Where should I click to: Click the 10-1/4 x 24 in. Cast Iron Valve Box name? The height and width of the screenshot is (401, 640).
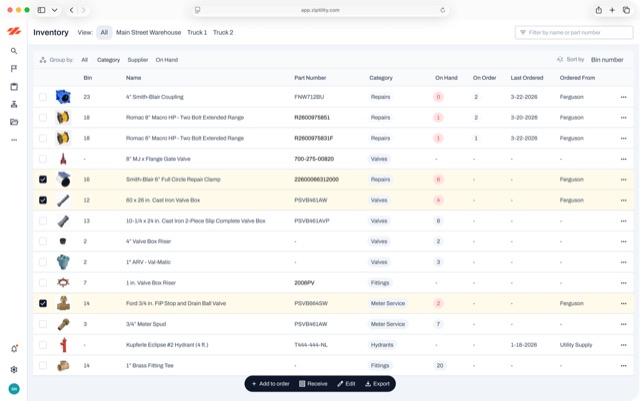click(196, 221)
